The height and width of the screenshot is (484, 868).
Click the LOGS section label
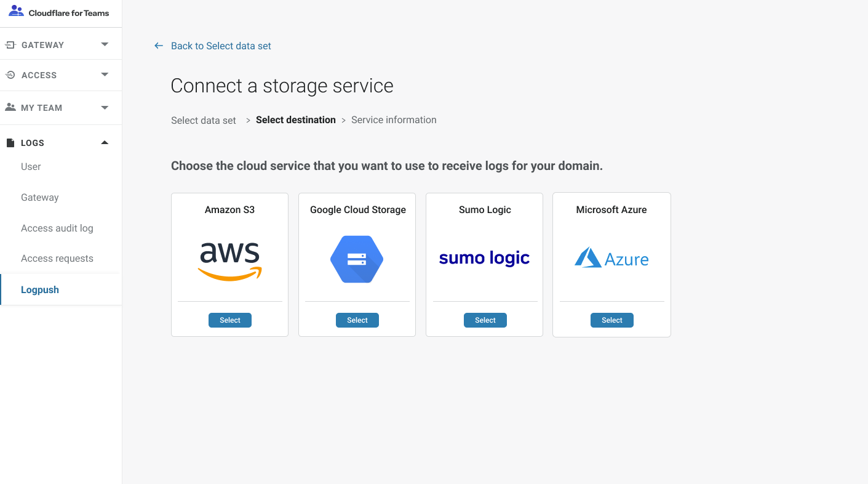pyautogui.click(x=33, y=143)
